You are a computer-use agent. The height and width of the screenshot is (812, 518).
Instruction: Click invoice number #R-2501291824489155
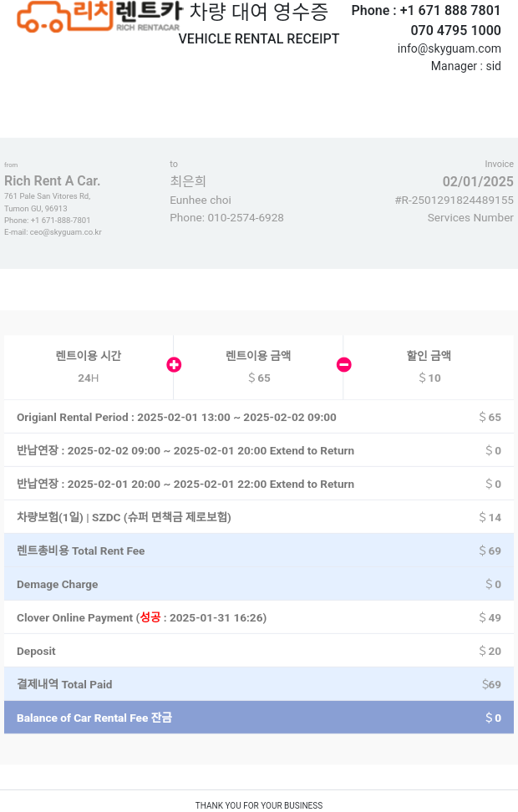pyautogui.click(x=455, y=200)
